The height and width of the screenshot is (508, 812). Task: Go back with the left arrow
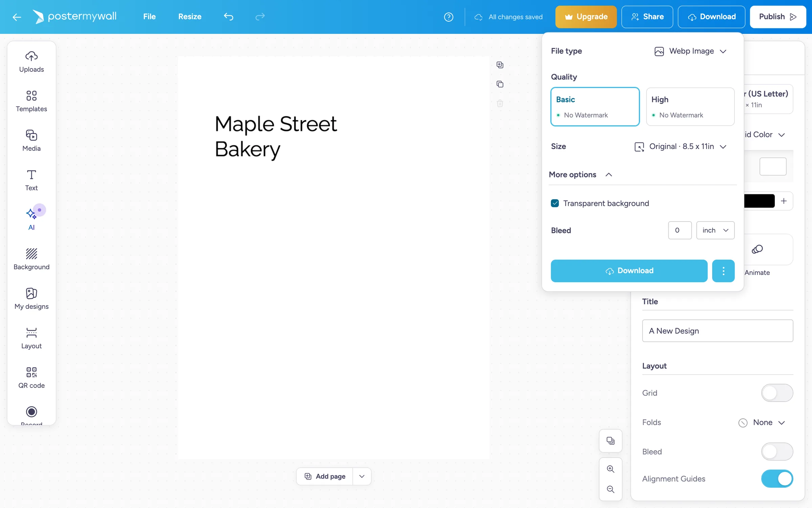pyautogui.click(x=17, y=17)
